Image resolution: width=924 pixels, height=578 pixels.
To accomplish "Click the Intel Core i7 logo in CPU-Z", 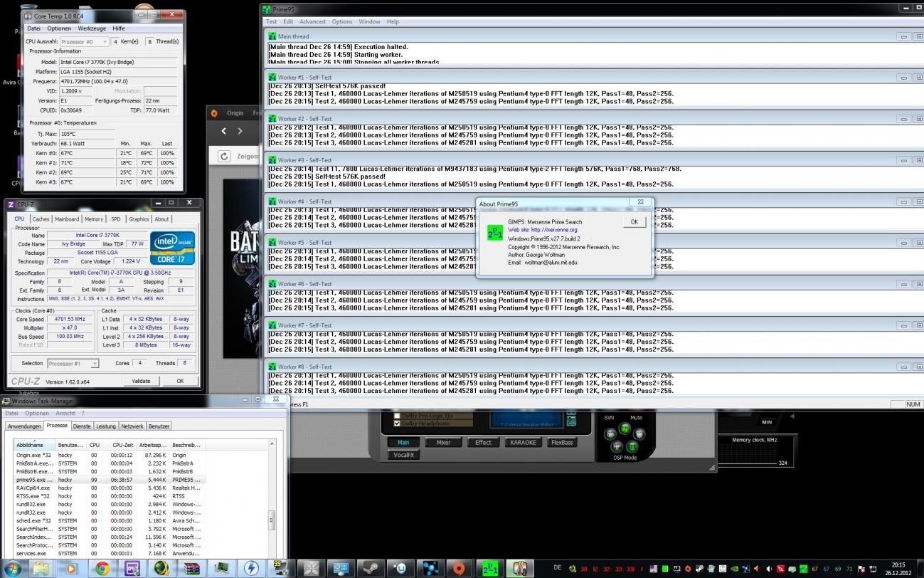I will (x=173, y=247).
